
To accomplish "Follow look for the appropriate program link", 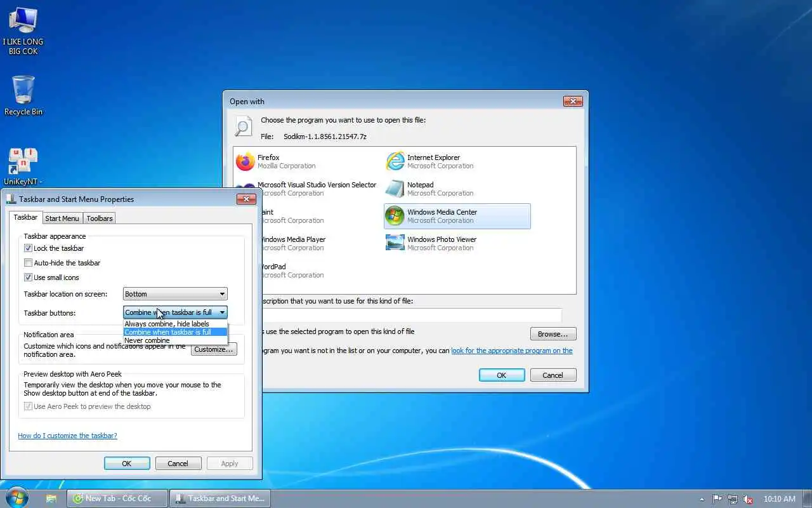I will tap(512, 351).
